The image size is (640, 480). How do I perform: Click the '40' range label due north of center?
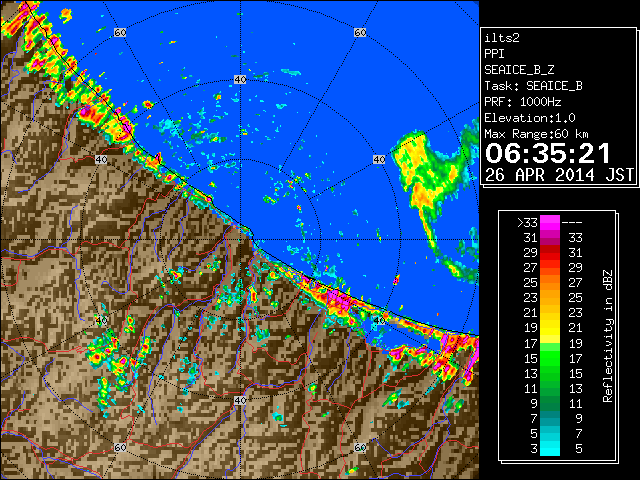click(240, 80)
